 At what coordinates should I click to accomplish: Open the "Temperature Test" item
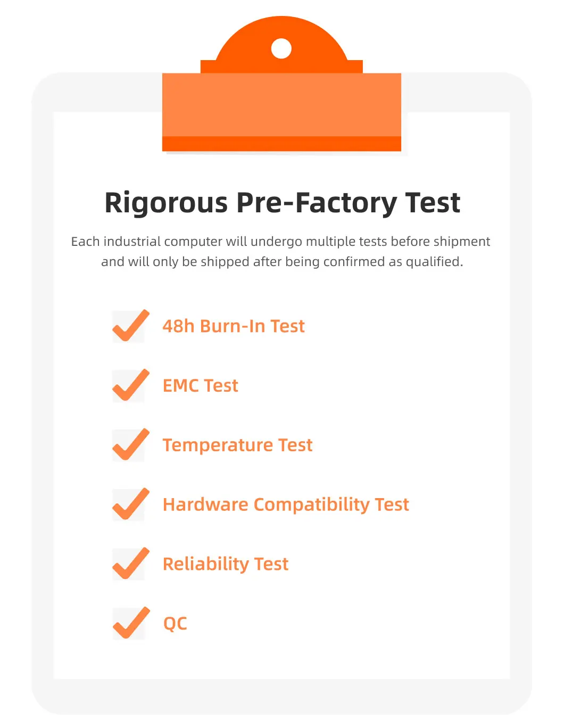[x=237, y=445]
